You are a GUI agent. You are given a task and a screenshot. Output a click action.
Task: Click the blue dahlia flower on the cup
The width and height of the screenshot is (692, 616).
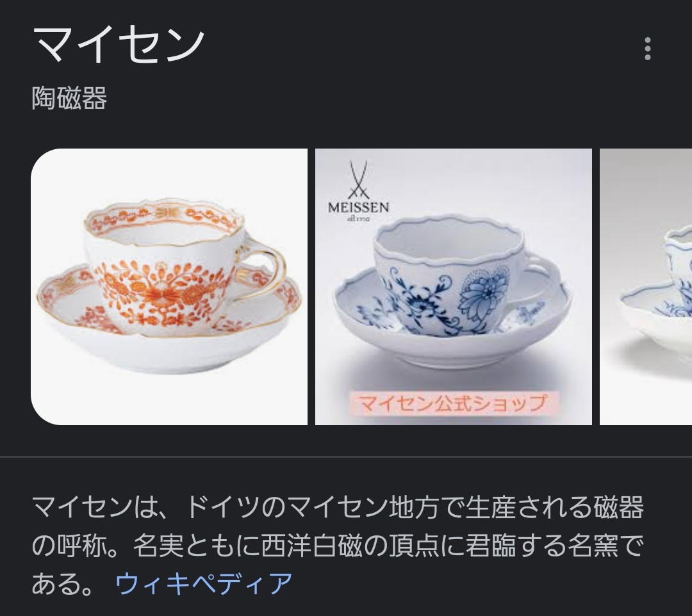(x=481, y=291)
